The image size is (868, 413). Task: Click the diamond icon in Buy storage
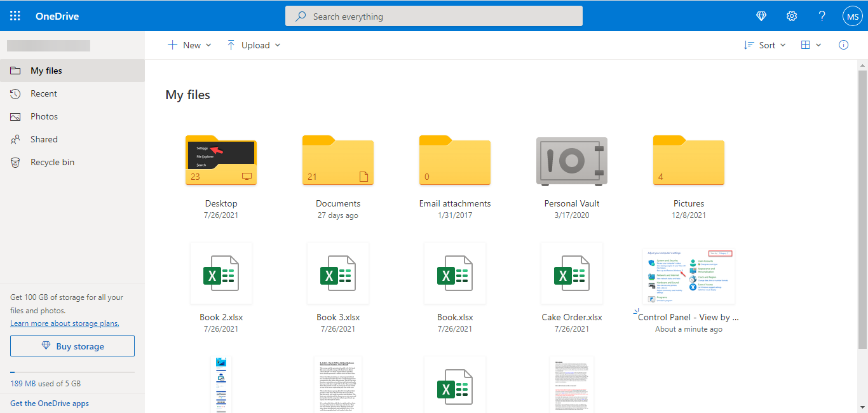click(46, 346)
